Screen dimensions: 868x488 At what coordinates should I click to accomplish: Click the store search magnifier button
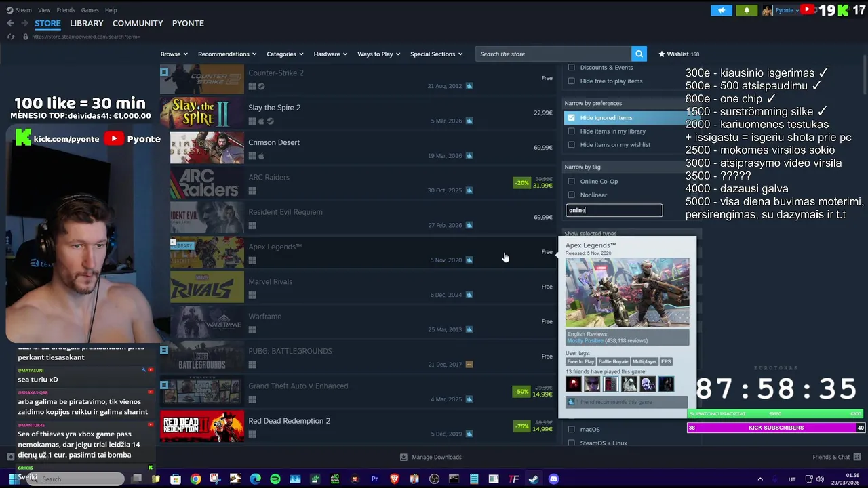point(639,54)
